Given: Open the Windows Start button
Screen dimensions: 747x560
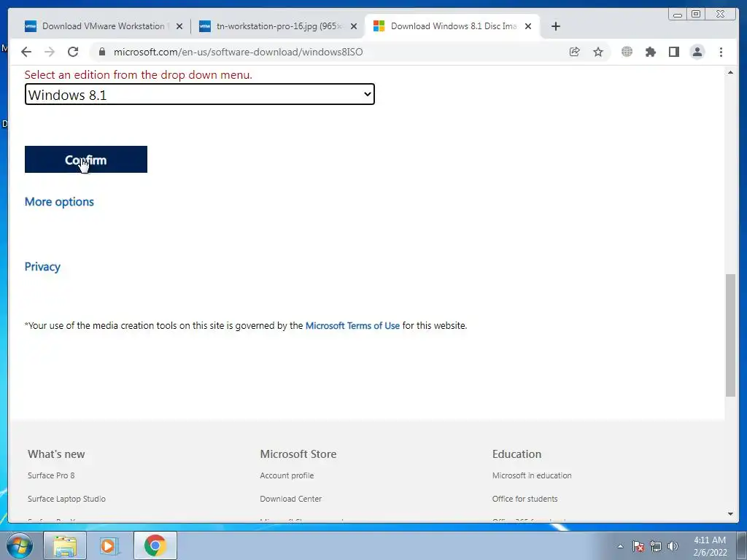Looking at the screenshot, I should click(x=19, y=545).
